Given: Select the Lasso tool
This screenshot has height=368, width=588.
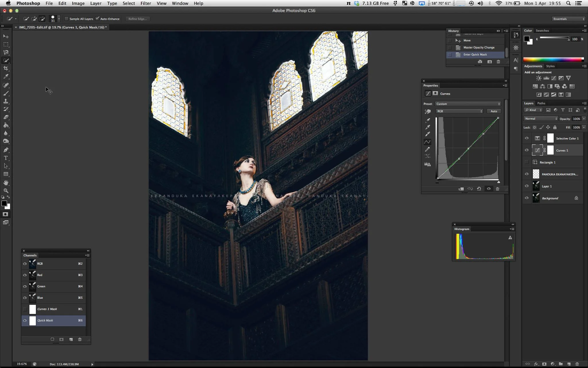Looking at the screenshot, I should [x=6, y=52].
